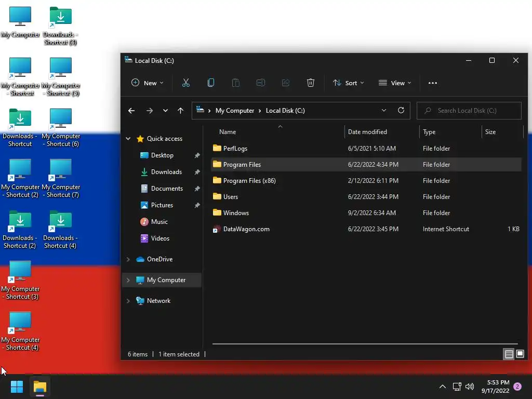Viewport: 532px width, 399px height.
Task: Open Documents in navigation pane
Action: click(x=167, y=189)
